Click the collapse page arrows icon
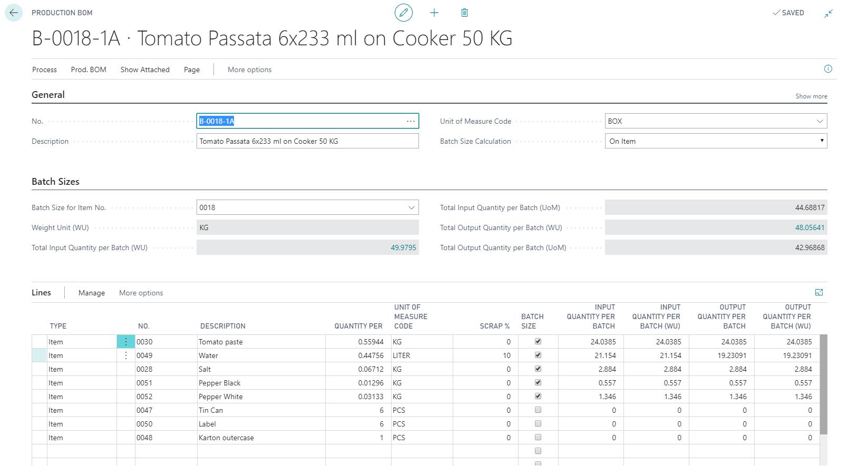This screenshot has width=868, height=466. coord(828,13)
